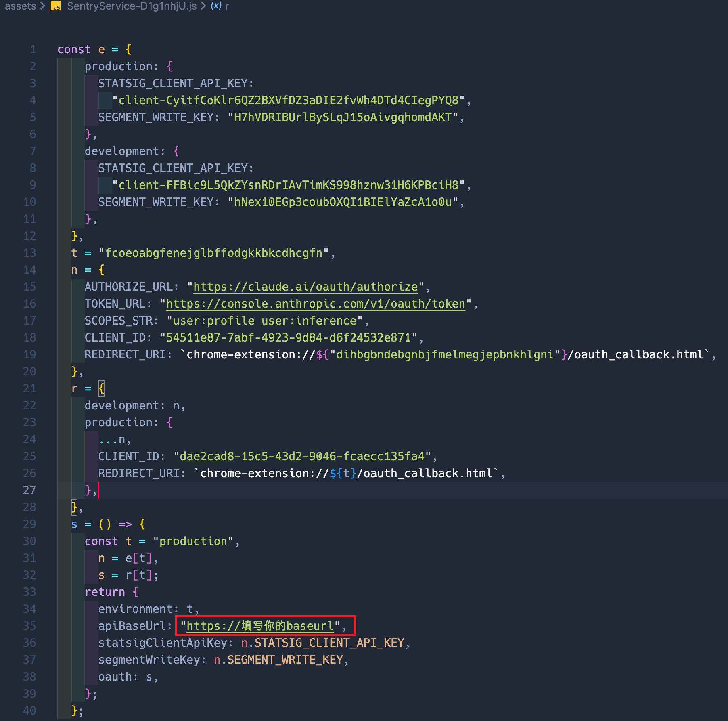Click 's = () => {' on line 29
728x721 pixels.
click(108, 524)
